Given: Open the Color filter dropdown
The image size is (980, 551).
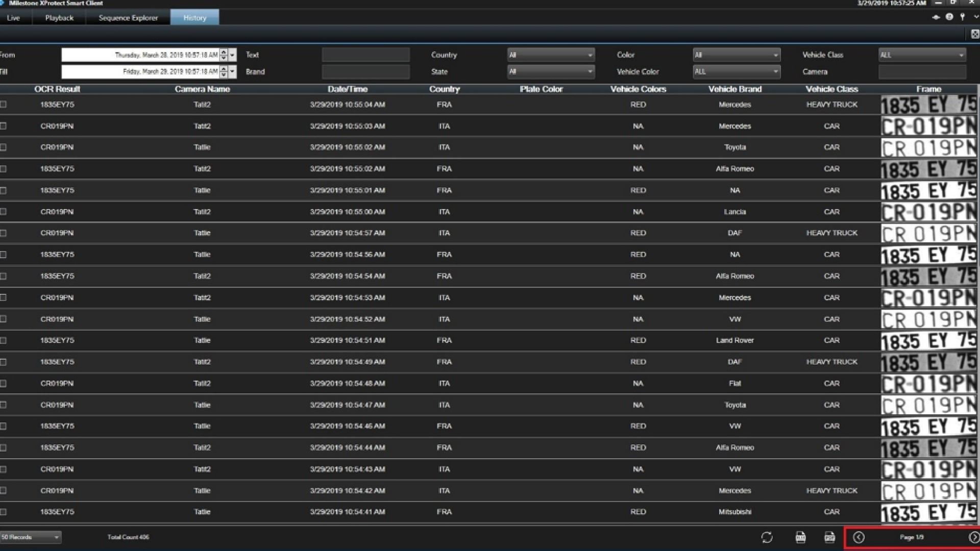Looking at the screenshot, I should pos(737,55).
